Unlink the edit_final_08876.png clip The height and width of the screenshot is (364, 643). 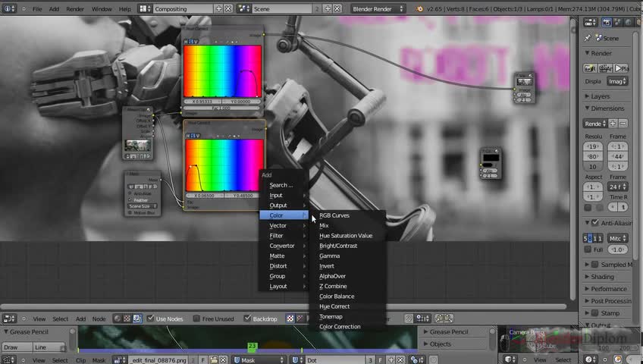(223, 360)
